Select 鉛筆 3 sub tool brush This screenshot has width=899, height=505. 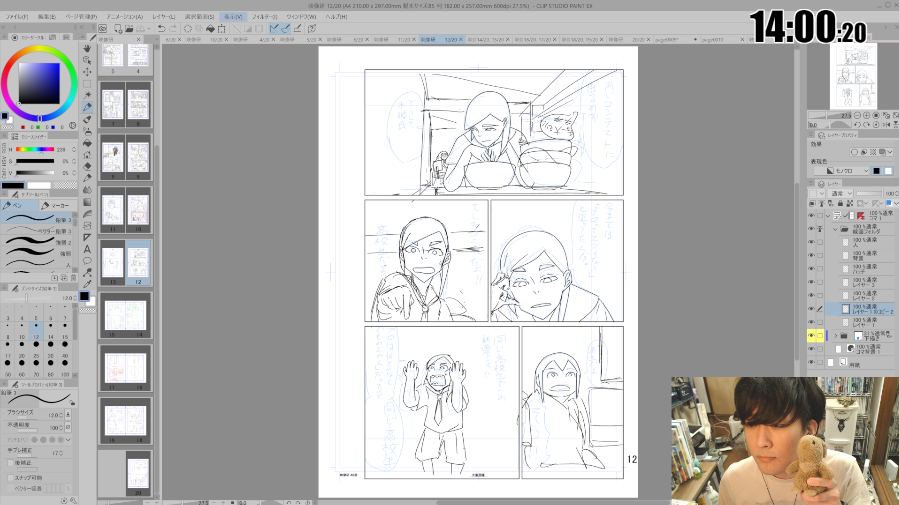(38, 219)
